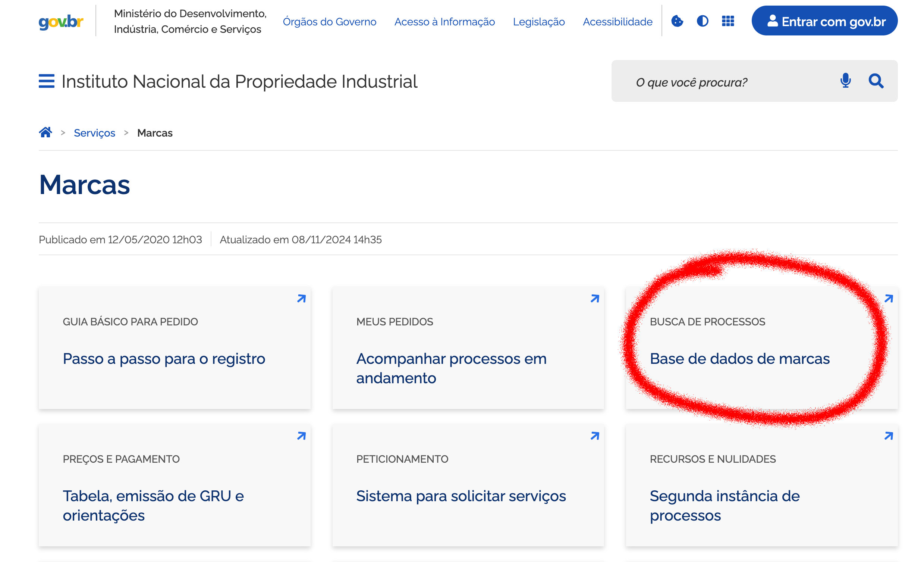924x562 pixels.
Task: Open 'Passo a passo para o registro' link
Action: [x=164, y=359]
